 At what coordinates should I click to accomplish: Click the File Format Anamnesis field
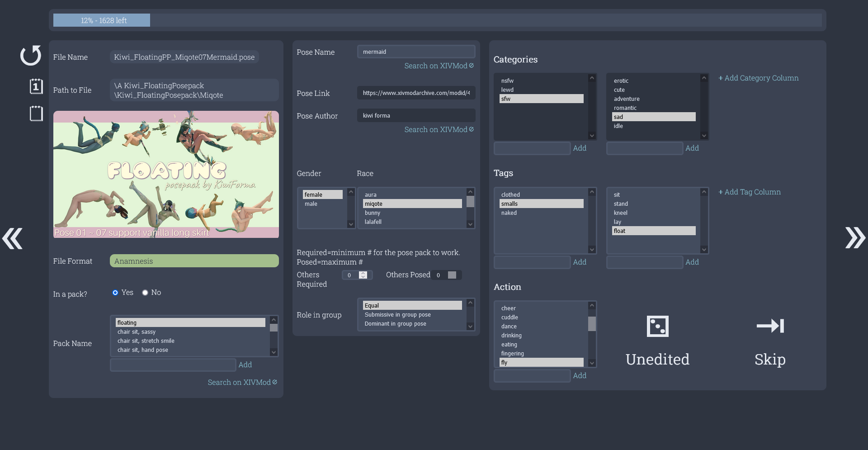pos(194,261)
